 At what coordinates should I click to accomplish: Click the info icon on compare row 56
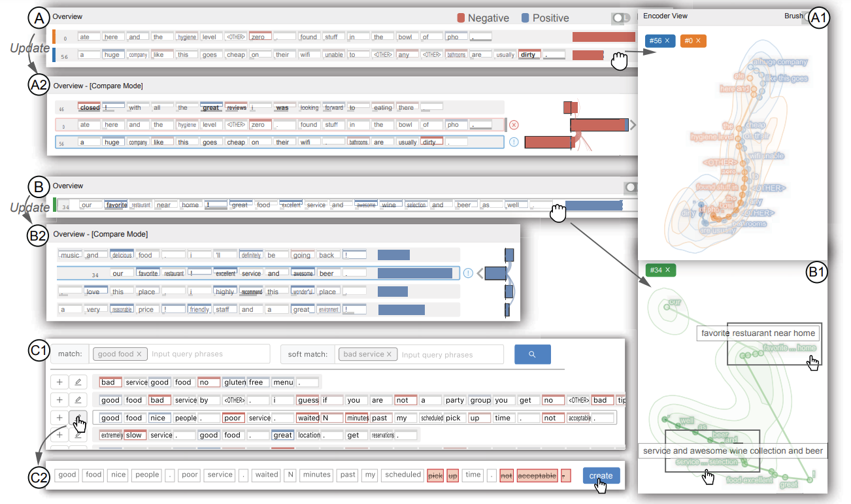tap(513, 142)
